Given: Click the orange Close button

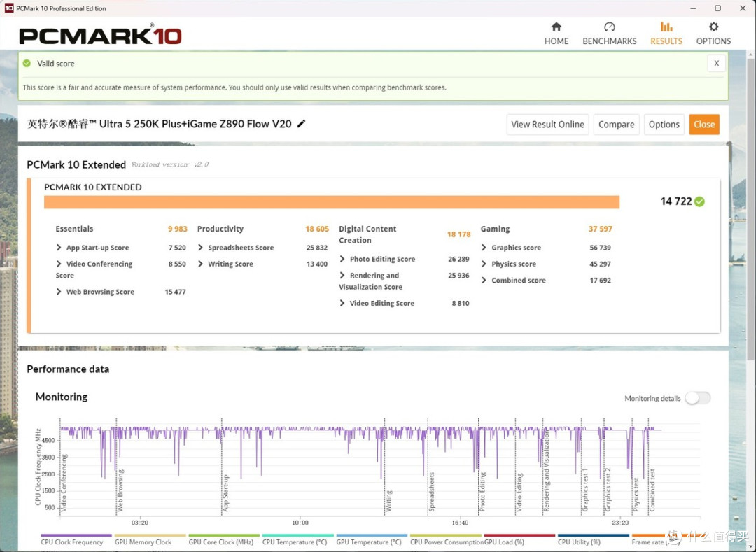Looking at the screenshot, I should pos(704,125).
